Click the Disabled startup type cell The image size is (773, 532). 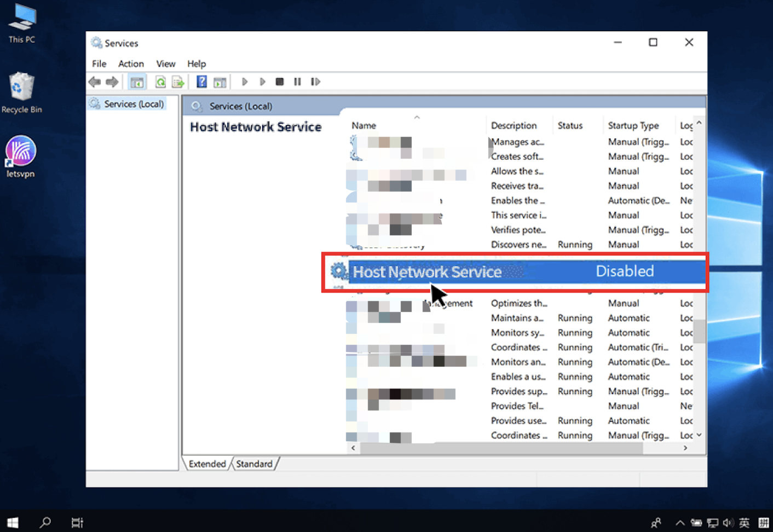(x=625, y=271)
